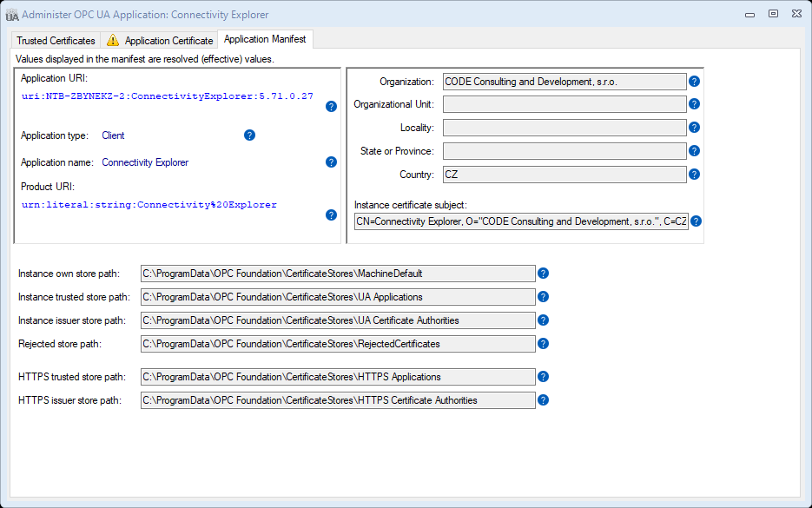Click help icon beside Product URI

[x=331, y=214]
